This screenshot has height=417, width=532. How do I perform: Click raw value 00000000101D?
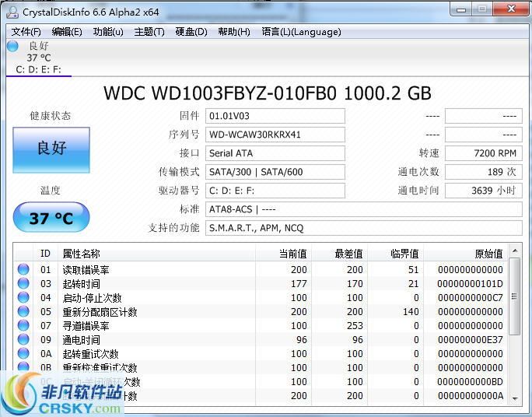click(x=470, y=284)
